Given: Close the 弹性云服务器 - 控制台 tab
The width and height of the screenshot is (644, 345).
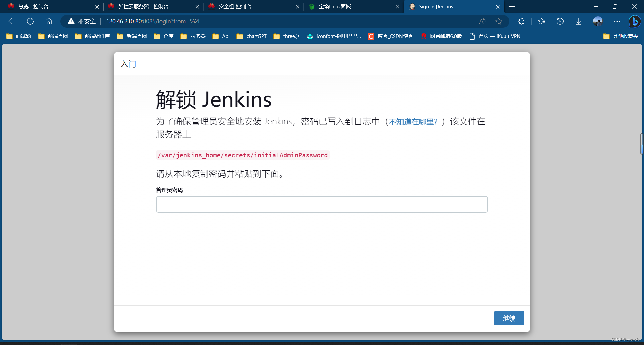Looking at the screenshot, I should (197, 7).
